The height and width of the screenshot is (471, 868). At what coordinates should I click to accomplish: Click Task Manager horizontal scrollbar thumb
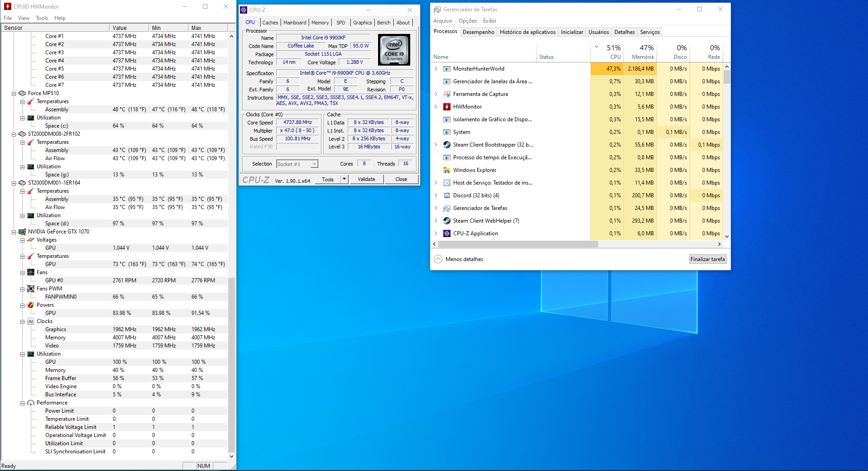518,244
